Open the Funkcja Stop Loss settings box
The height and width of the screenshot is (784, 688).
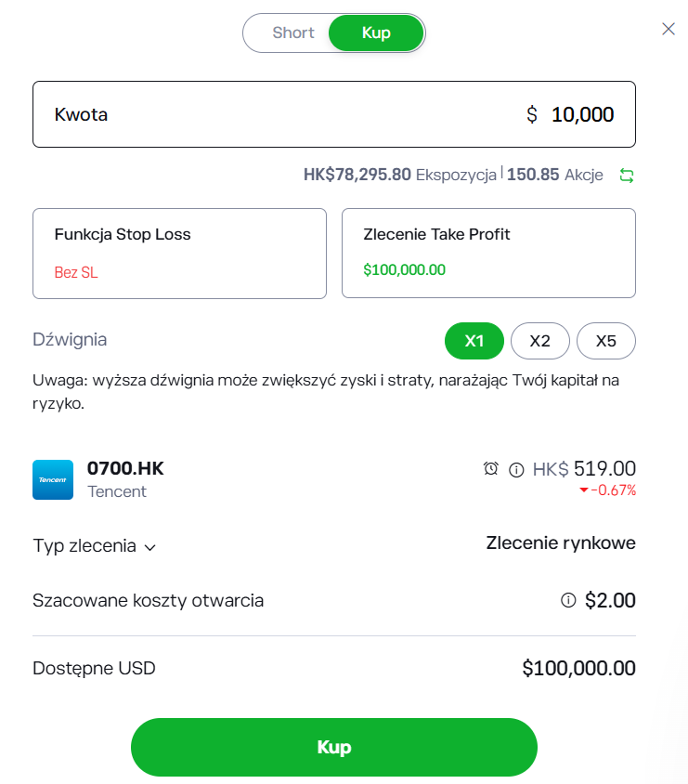[179, 253]
